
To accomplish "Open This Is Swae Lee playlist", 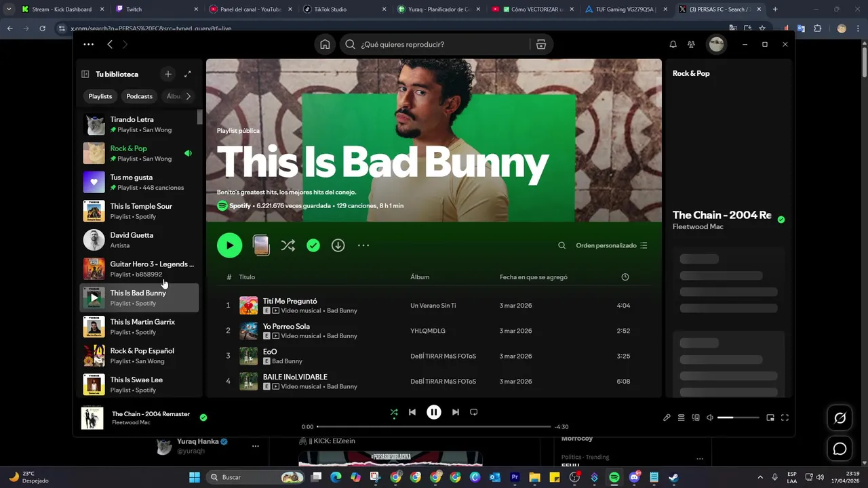I will 140,384.
